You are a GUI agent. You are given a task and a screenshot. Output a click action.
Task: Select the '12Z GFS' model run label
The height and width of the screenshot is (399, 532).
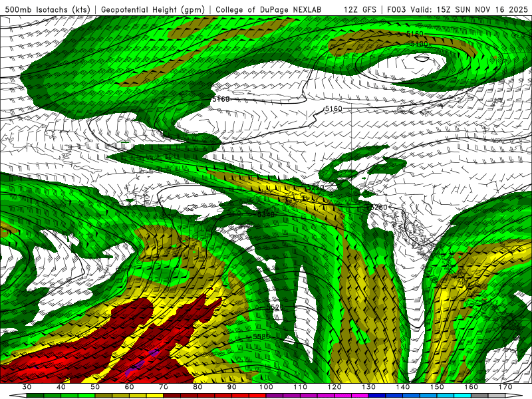click(x=360, y=9)
